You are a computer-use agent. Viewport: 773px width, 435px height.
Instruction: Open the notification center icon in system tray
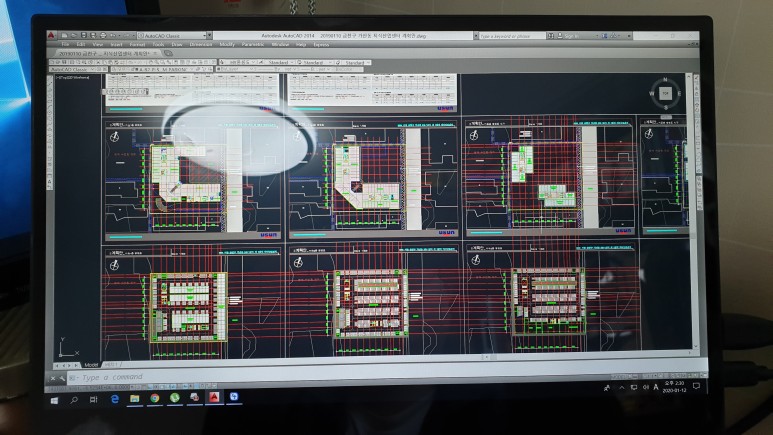[x=696, y=387]
